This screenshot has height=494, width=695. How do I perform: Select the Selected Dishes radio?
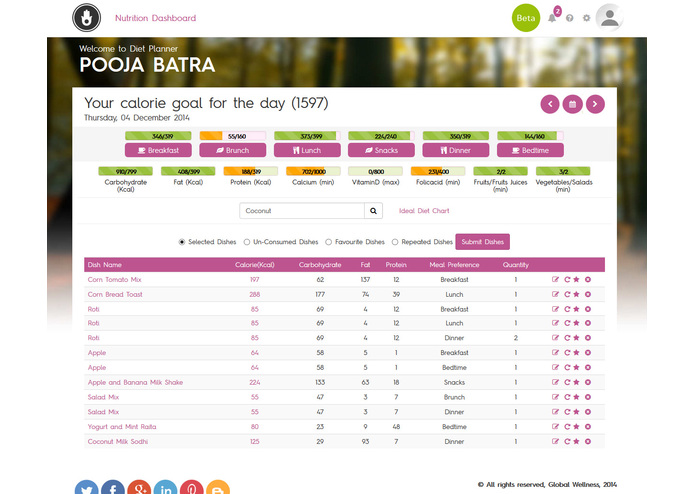pos(181,242)
